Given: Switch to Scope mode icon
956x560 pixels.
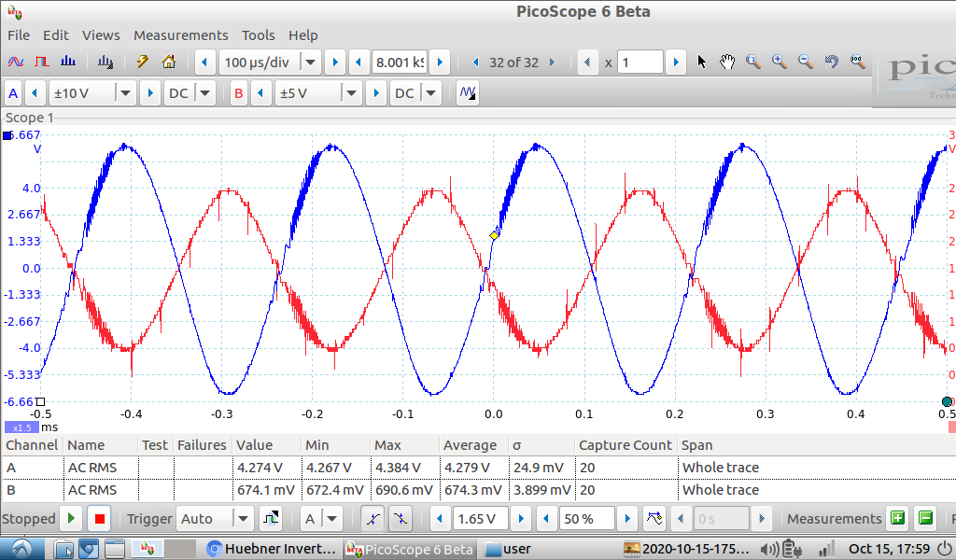Looking at the screenshot, I should [x=16, y=63].
